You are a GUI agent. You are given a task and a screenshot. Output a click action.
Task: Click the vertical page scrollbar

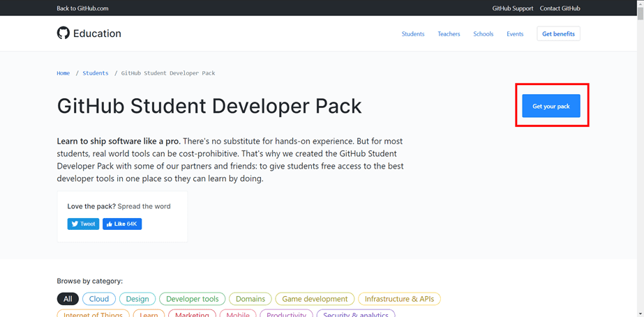pos(640,139)
